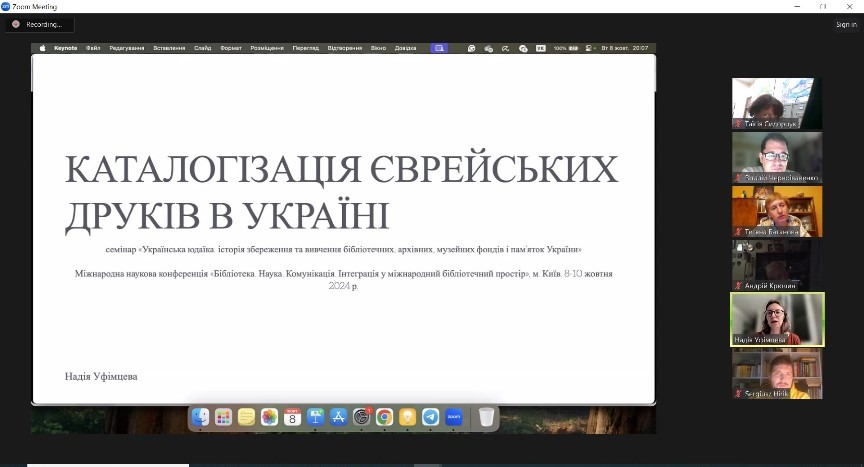Open the Файл menu
The height and width of the screenshot is (467, 864).
[93, 47]
